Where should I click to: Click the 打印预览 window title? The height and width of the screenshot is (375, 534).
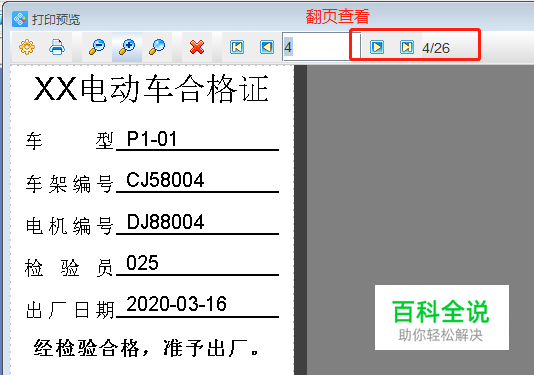point(56,19)
